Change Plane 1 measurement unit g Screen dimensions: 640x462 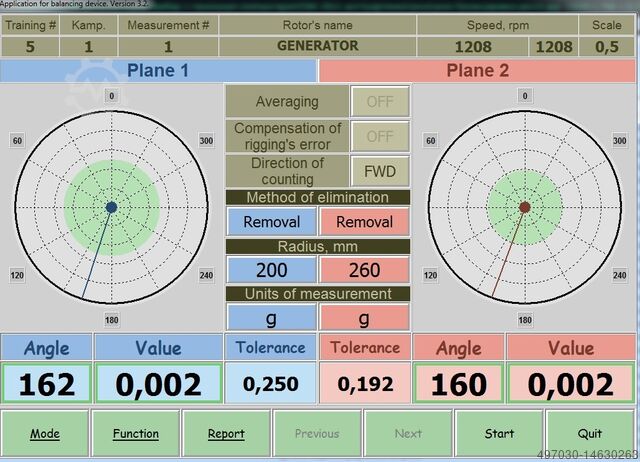point(271,317)
